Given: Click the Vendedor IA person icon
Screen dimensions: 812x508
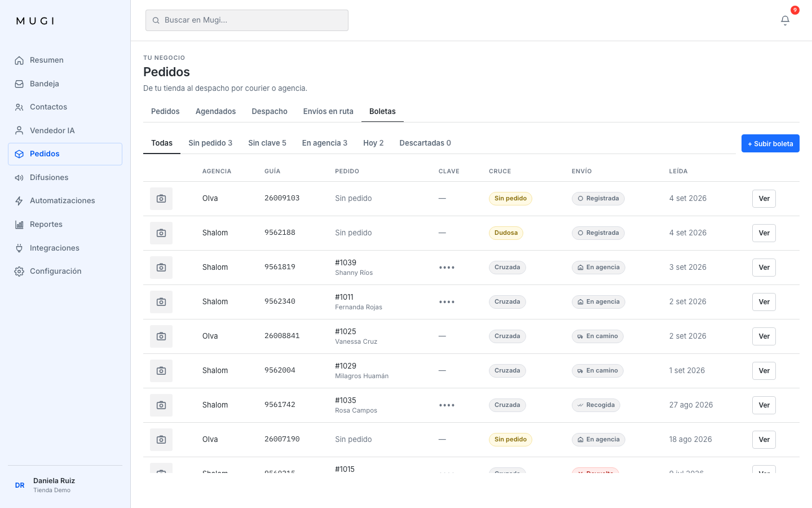Looking at the screenshot, I should 19,130.
